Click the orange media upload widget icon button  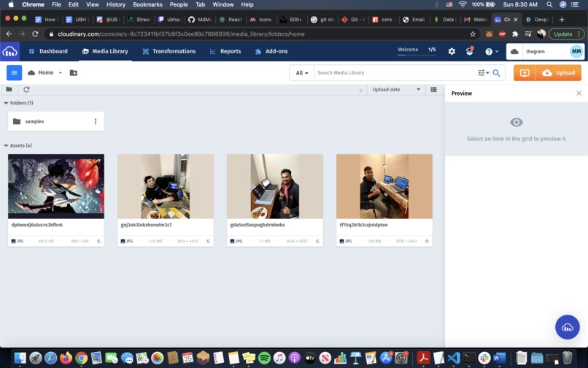pyautogui.click(x=525, y=73)
